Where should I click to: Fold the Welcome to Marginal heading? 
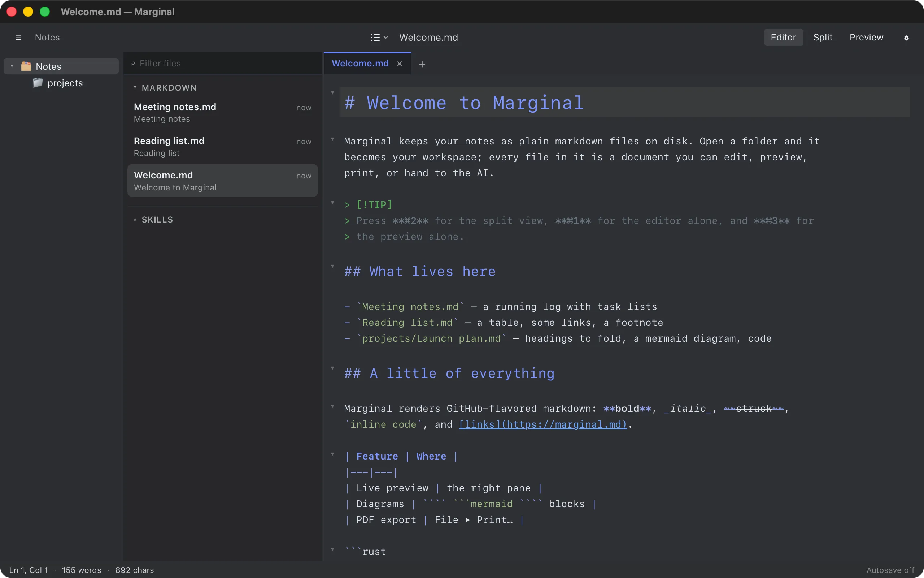pyautogui.click(x=332, y=93)
